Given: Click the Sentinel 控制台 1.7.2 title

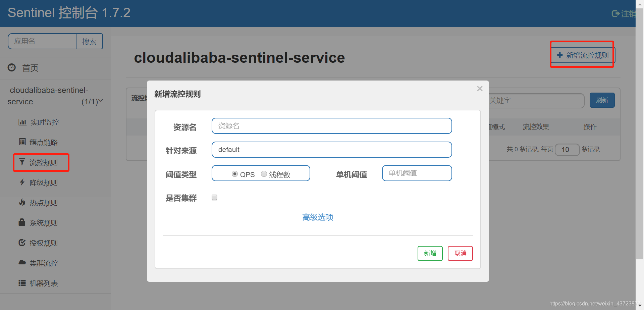Looking at the screenshot, I should click(69, 13).
